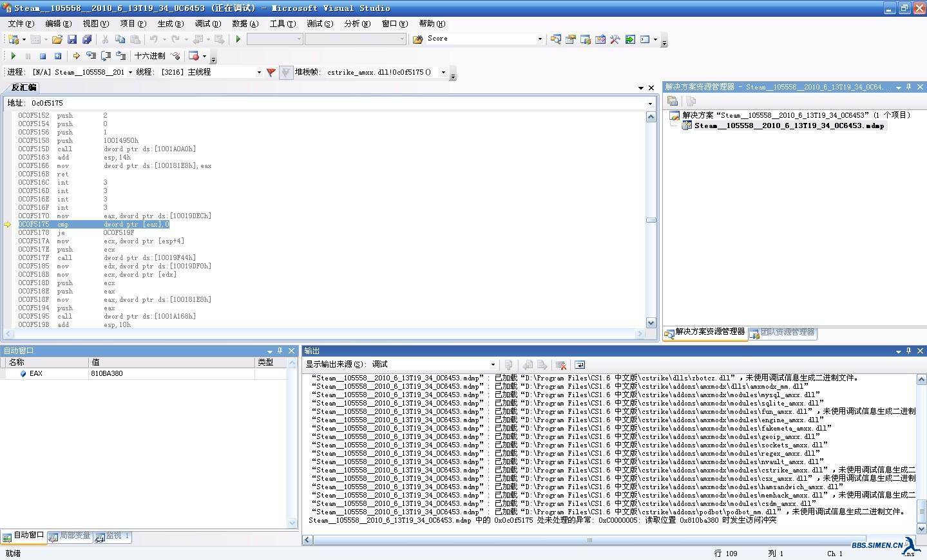The height and width of the screenshot is (560, 927).
Task: Open the Properties Window toolbar icon
Action: [571, 39]
